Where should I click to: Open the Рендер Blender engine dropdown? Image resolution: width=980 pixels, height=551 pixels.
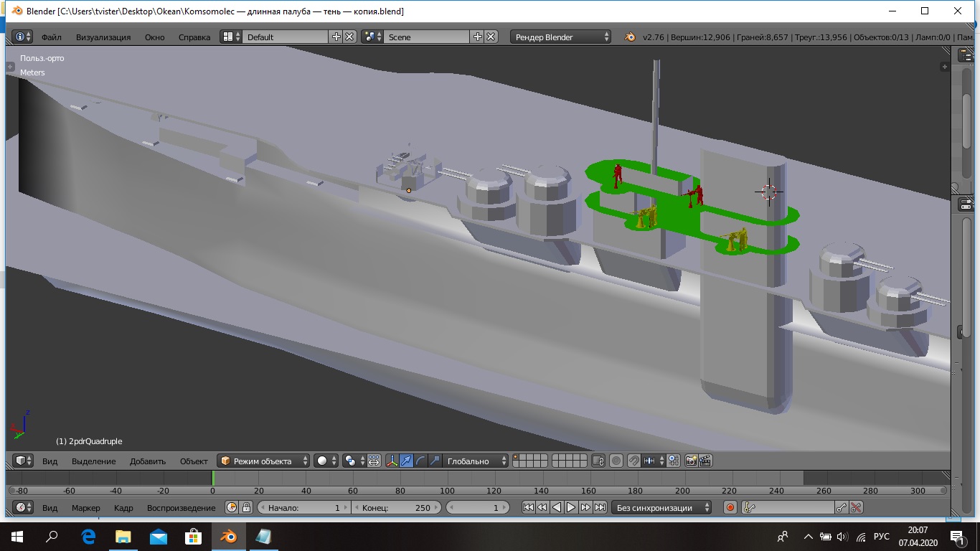click(x=561, y=37)
